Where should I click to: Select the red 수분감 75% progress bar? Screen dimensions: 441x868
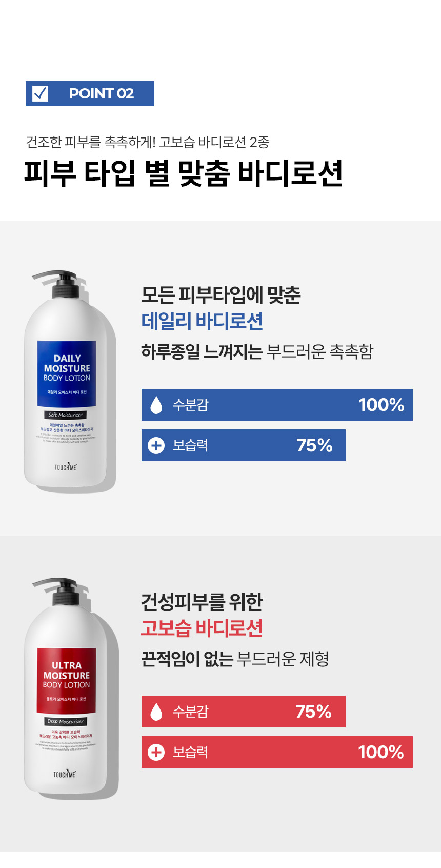244,712
